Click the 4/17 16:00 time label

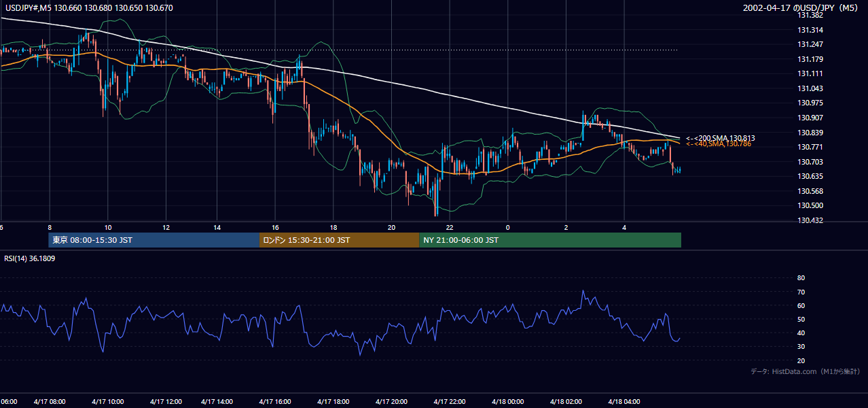coord(275,402)
